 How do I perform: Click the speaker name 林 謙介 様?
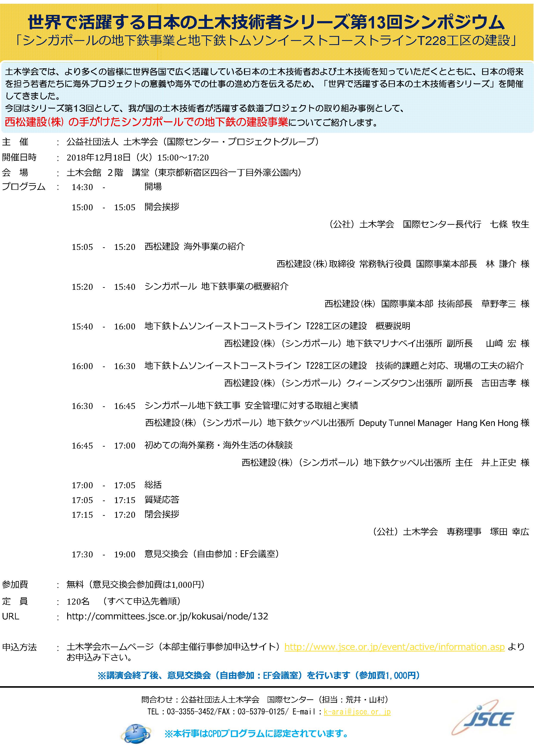tap(507, 264)
